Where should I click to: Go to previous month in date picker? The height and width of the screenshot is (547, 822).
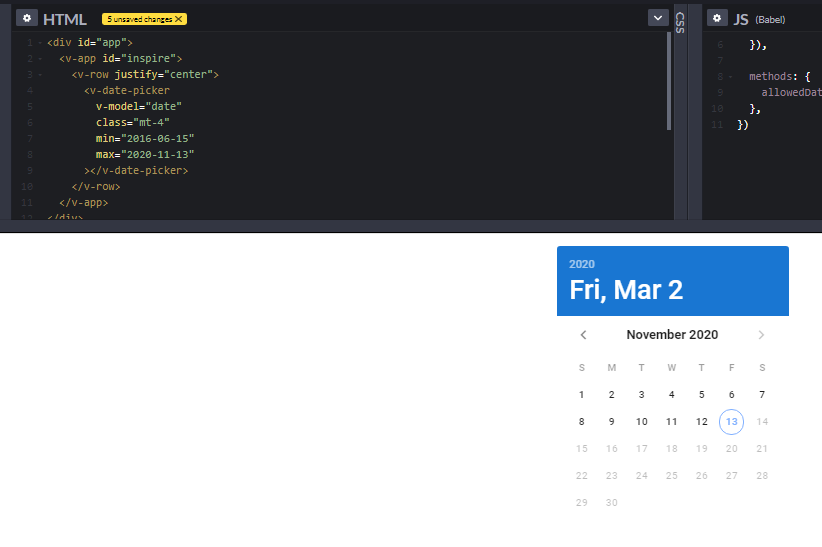(583, 335)
